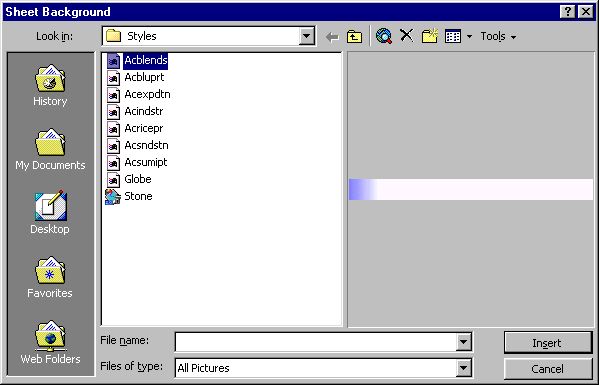Expand the Files of type dropdown

click(x=463, y=368)
